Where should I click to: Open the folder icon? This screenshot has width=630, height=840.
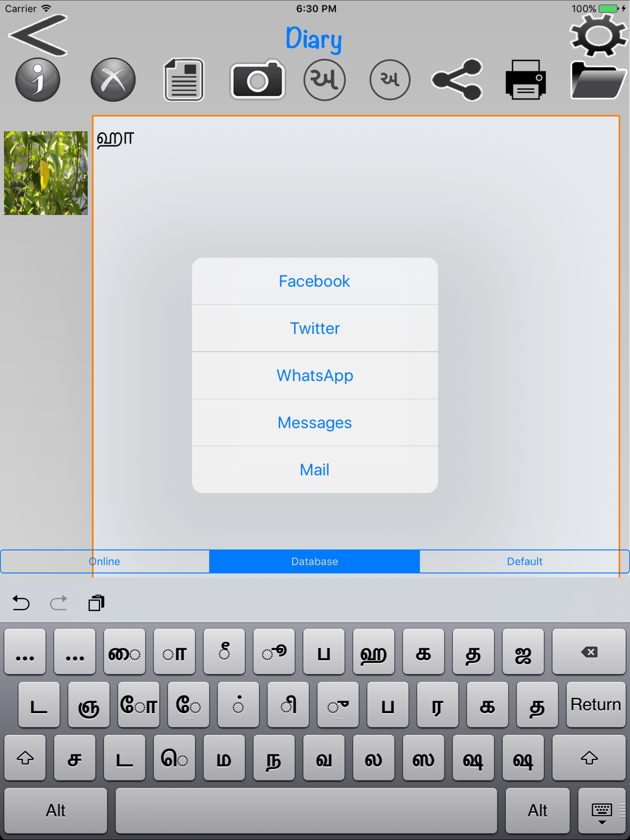(x=598, y=81)
